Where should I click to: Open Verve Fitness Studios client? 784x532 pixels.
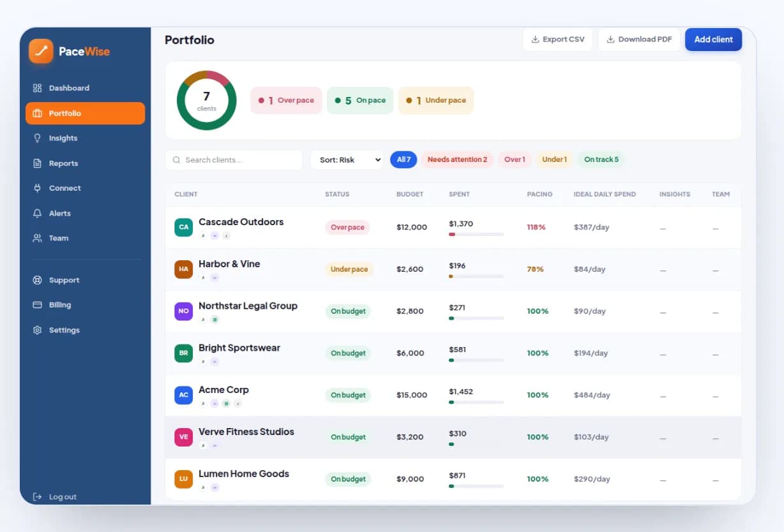coord(246,432)
